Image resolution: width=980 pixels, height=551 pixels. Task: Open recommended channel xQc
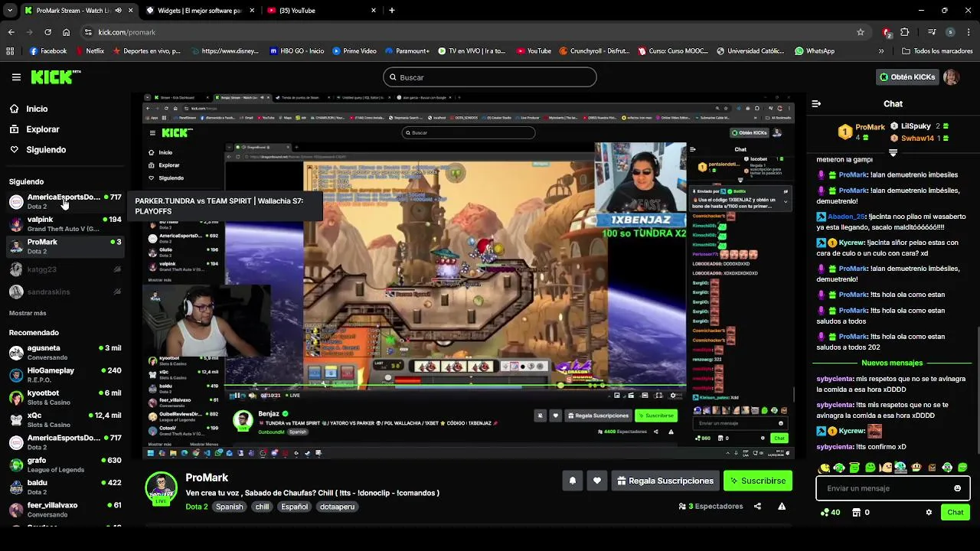click(65, 419)
